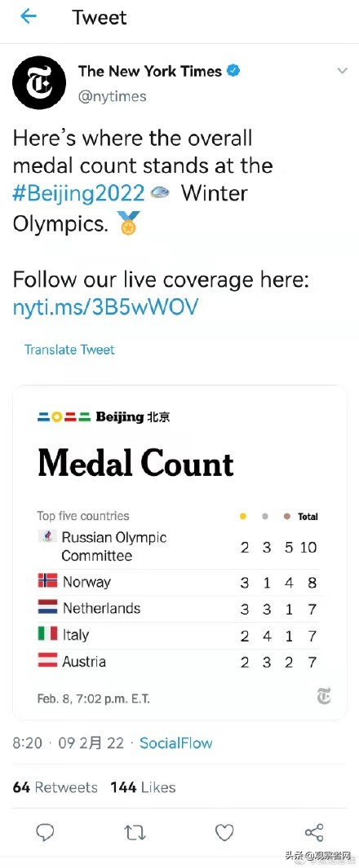
Task: Tap the blue verified badge
Action: tap(234, 71)
